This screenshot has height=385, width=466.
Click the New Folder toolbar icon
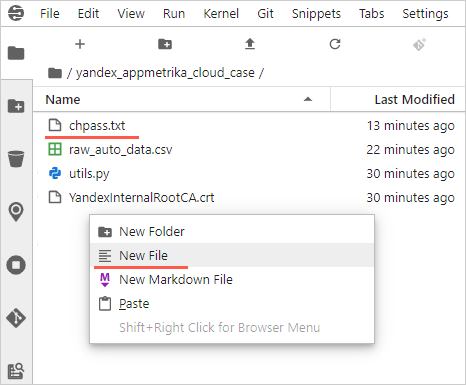165,44
